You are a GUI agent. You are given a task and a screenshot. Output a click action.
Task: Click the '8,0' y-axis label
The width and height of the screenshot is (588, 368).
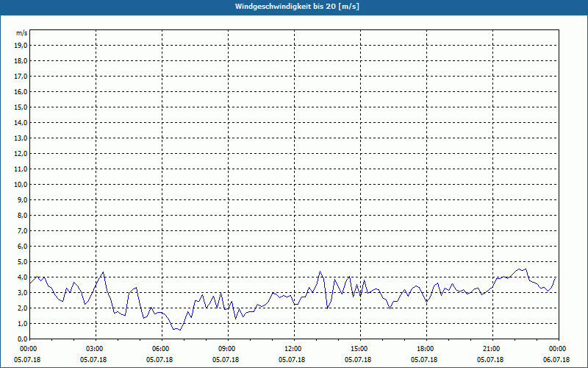pyautogui.click(x=22, y=216)
